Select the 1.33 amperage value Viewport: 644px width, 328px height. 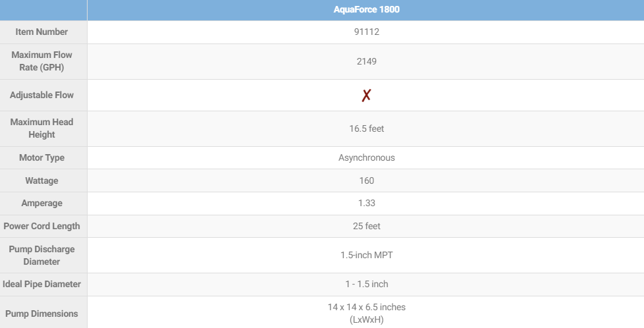pyautogui.click(x=366, y=203)
